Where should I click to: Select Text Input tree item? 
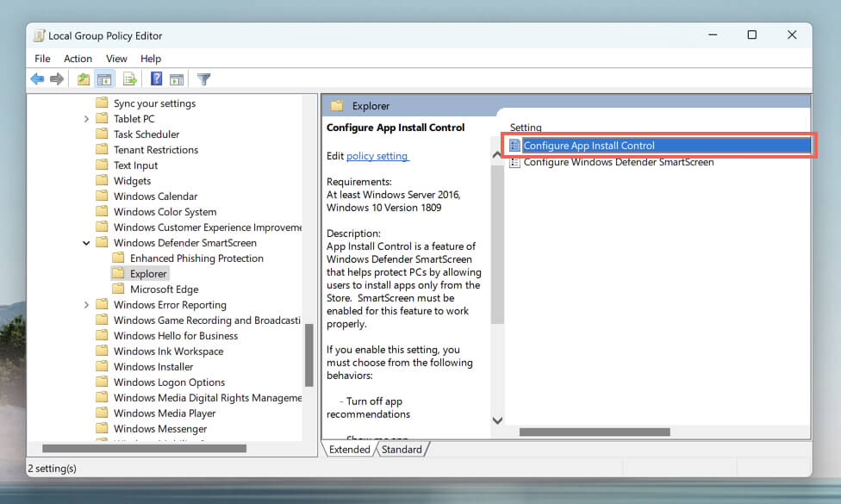click(135, 165)
